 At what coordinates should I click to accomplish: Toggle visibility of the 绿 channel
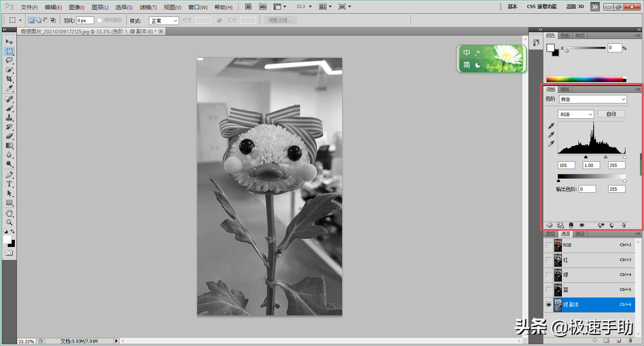549,275
